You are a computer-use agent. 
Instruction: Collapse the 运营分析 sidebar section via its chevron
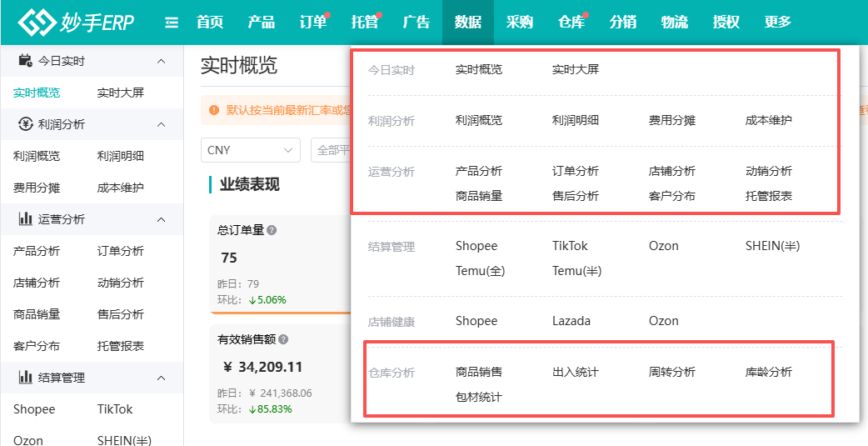(x=161, y=219)
